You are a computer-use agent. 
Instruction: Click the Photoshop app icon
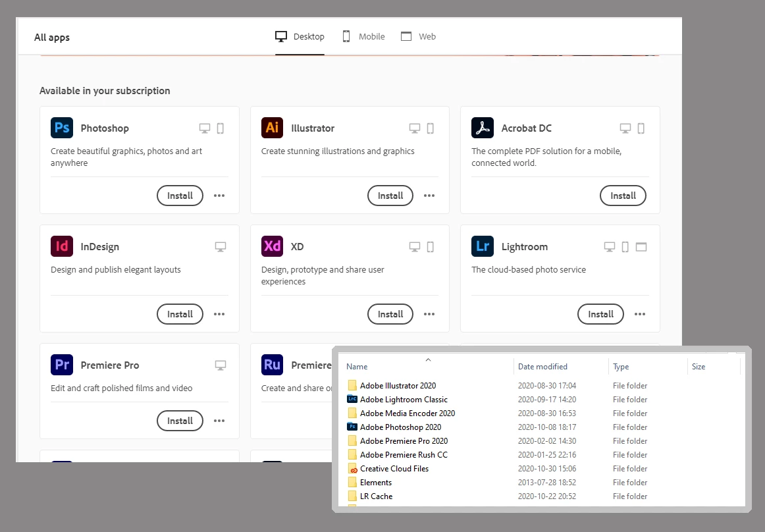[x=62, y=128]
